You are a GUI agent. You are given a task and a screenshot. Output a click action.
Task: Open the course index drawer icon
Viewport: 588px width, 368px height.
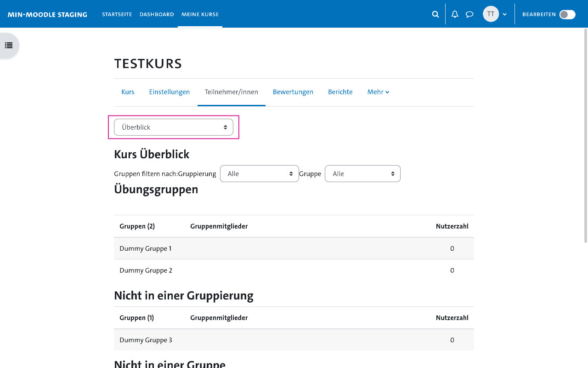tap(9, 45)
